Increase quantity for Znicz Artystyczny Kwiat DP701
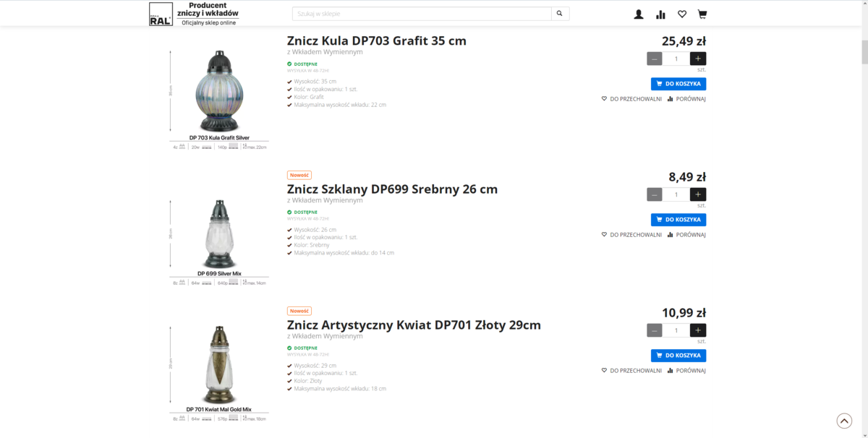Viewport: 868px width, 438px height. [698, 330]
